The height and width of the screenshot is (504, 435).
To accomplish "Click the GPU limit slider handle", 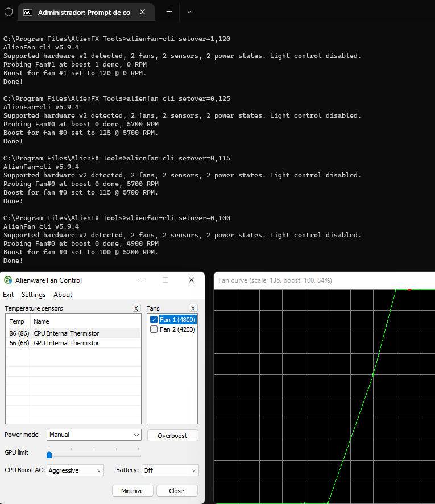I will pyautogui.click(x=49, y=455).
